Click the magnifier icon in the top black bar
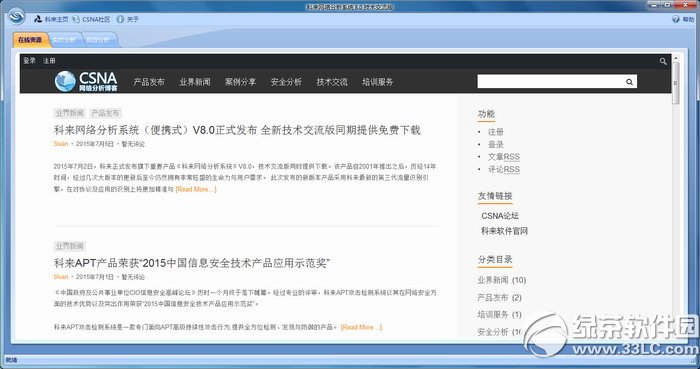This screenshot has width=700, height=369. tap(662, 62)
